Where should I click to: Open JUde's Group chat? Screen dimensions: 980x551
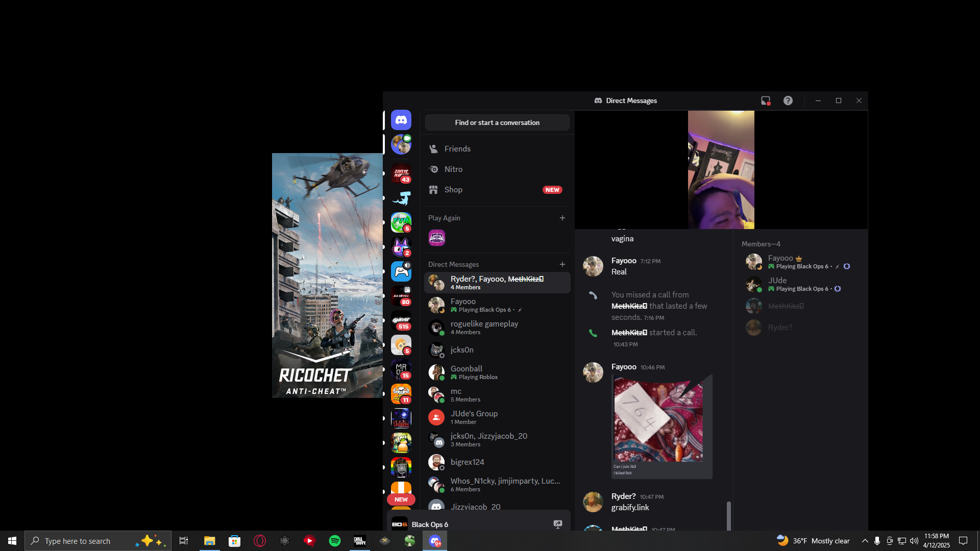point(497,417)
